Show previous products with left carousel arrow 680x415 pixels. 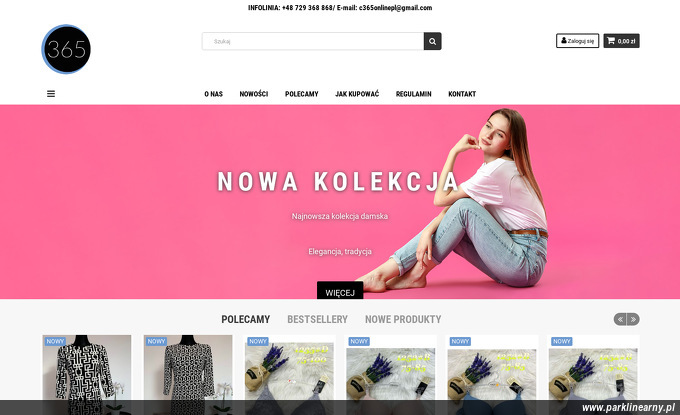(x=620, y=319)
